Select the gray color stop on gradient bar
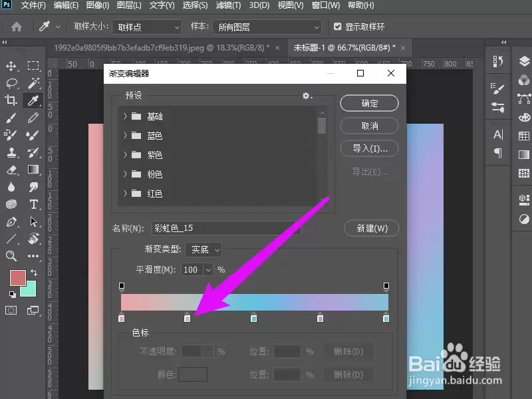Image resolution: width=532 pixels, height=399 pixels. coord(188,318)
